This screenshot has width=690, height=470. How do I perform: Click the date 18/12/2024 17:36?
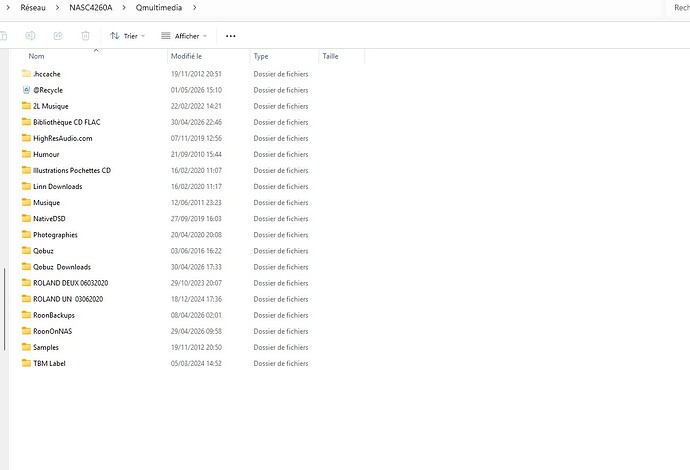[196, 299]
